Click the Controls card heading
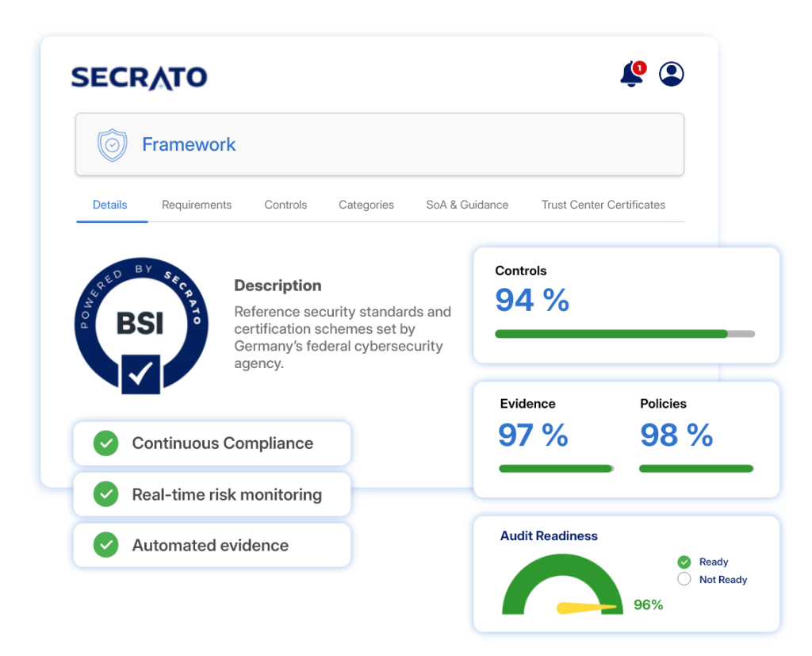 (521, 270)
